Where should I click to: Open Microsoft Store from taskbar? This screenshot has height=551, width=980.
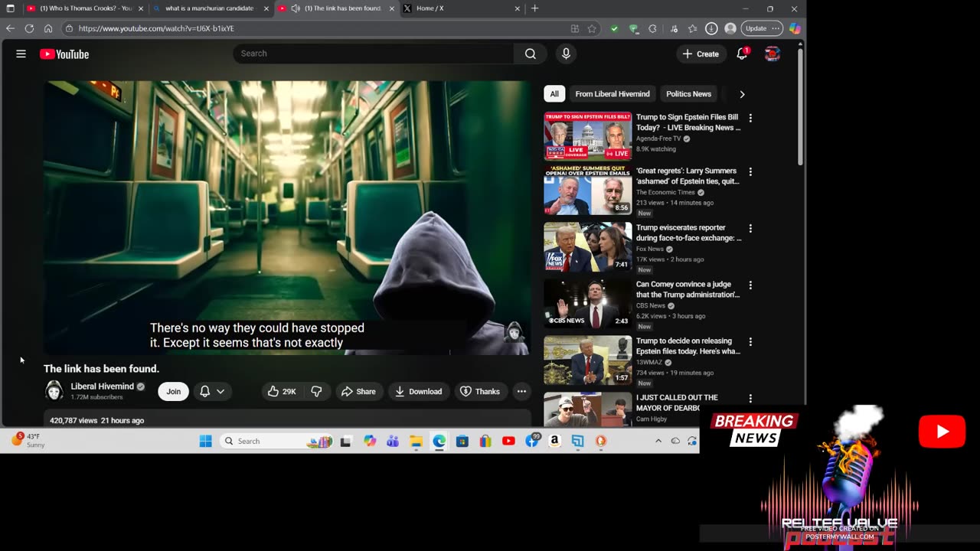[462, 441]
